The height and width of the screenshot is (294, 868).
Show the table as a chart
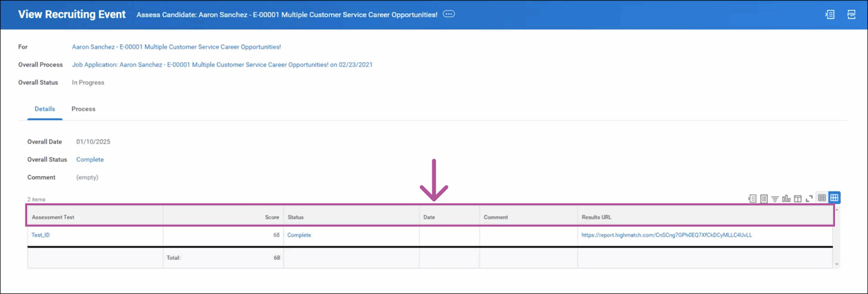pos(786,199)
